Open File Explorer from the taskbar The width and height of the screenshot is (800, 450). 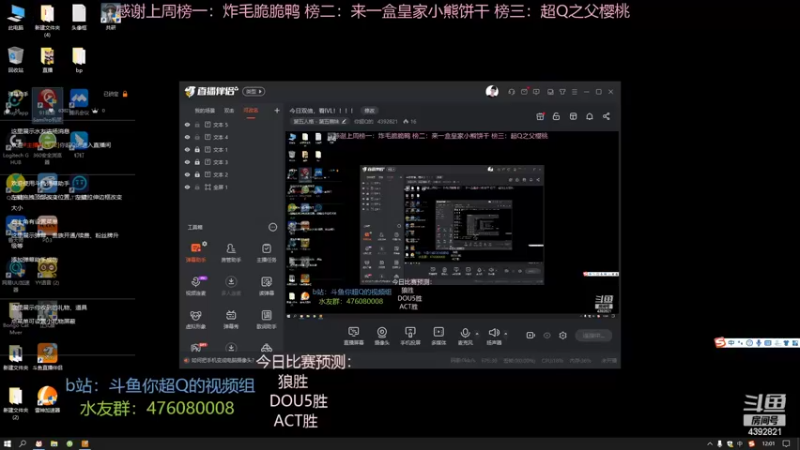[x=54, y=444]
